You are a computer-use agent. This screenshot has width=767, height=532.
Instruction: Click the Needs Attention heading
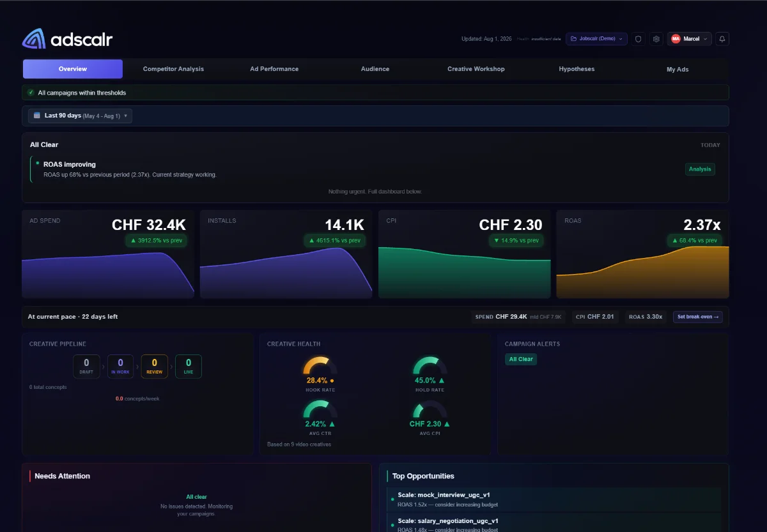point(62,476)
